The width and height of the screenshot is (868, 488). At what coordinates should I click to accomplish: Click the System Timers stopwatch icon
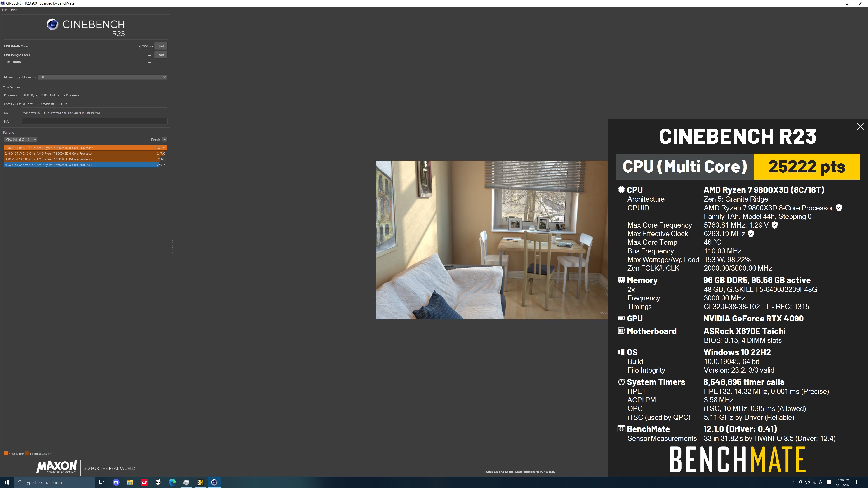coord(621,382)
